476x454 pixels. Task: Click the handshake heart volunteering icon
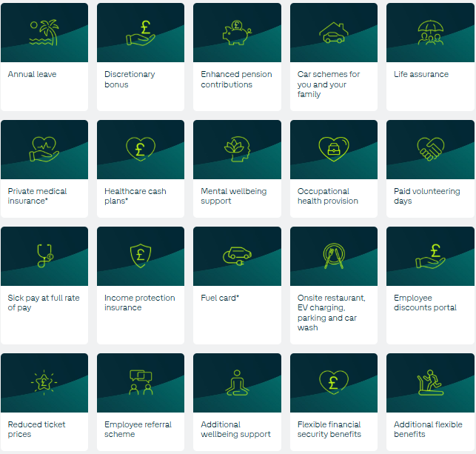point(430,149)
